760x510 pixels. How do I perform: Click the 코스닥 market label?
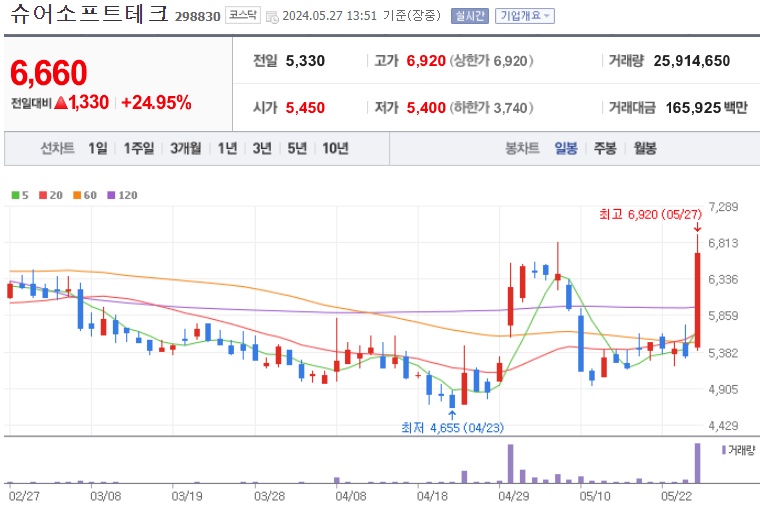pyautogui.click(x=243, y=16)
